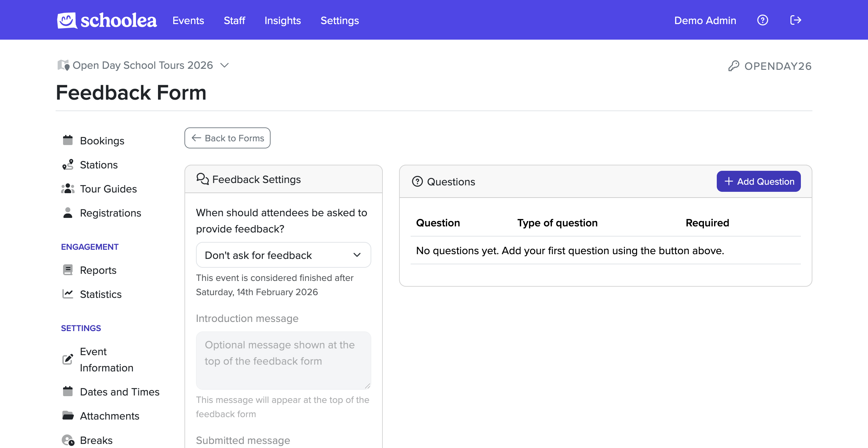The height and width of the screenshot is (448, 868).
Task: Click the logout icon at top right
Action: click(795, 20)
